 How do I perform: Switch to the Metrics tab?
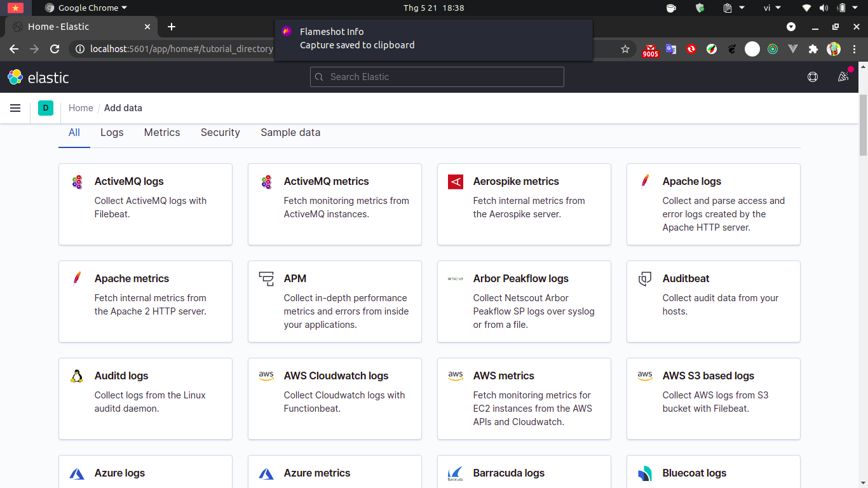[x=162, y=133]
